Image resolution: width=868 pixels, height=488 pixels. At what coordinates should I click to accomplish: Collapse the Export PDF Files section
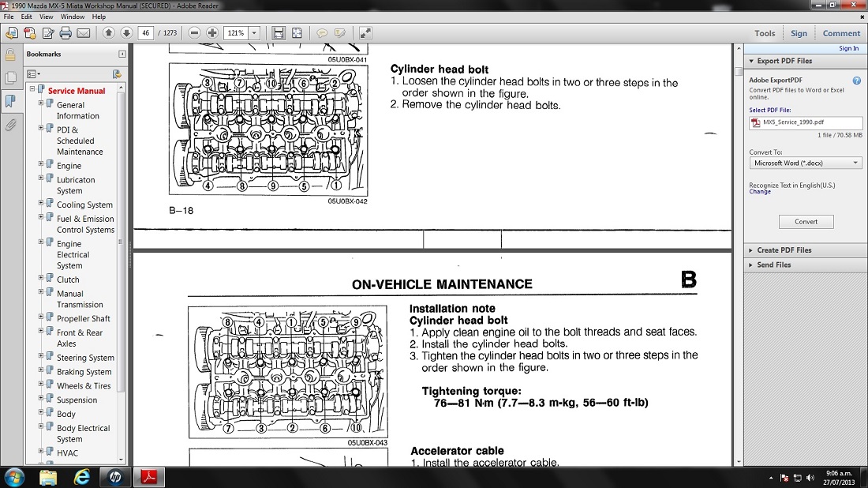pos(751,61)
